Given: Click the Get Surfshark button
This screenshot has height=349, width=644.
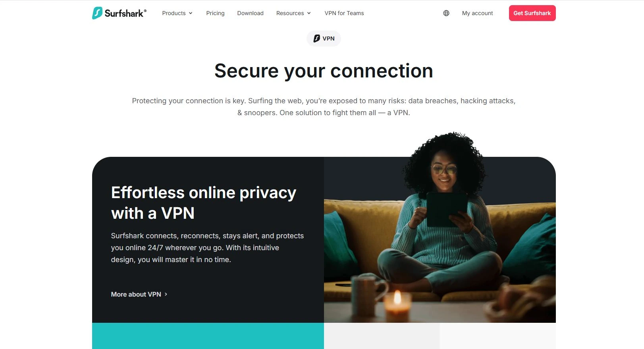Looking at the screenshot, I should [532, 13].
